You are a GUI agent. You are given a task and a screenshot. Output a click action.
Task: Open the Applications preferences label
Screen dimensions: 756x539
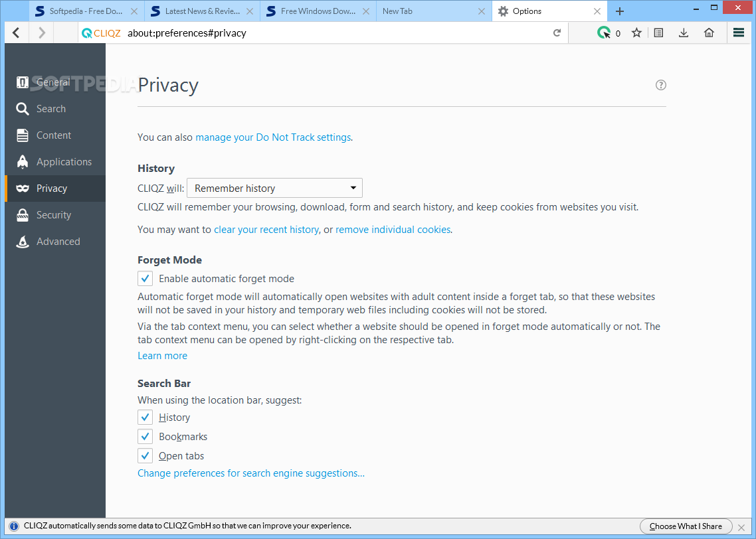click(64, 162)
